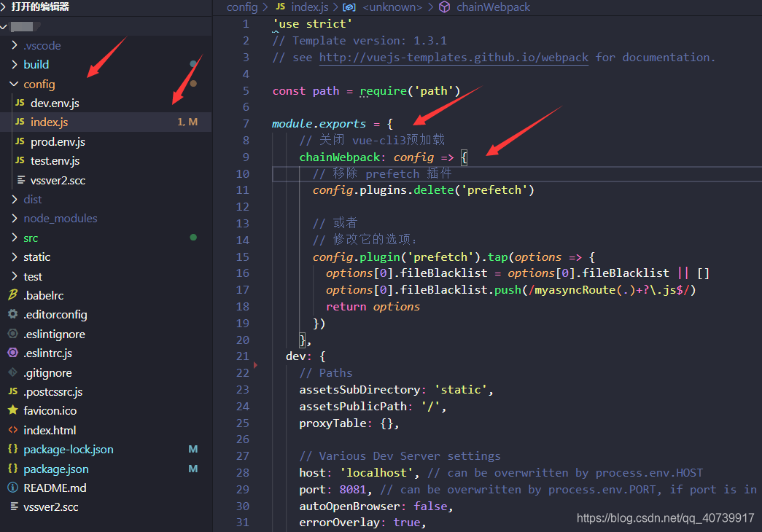Screen dimensions: 762x532
Task: Click the JS icon beside index.js in tree
Action: coord(20,122)
